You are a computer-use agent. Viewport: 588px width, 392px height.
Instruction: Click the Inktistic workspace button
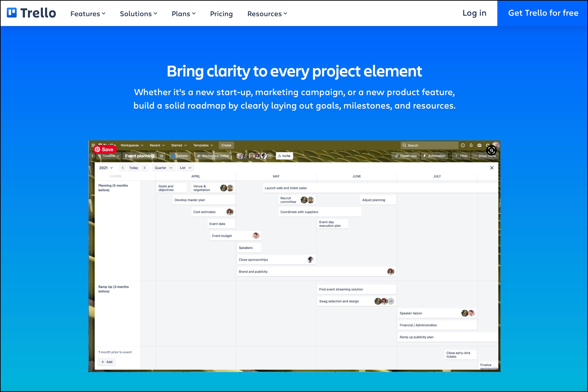(180, 156)
